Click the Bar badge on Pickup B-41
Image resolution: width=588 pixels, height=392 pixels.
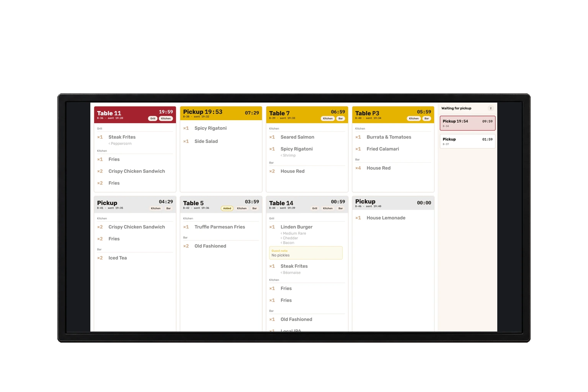tap(168, 209)
